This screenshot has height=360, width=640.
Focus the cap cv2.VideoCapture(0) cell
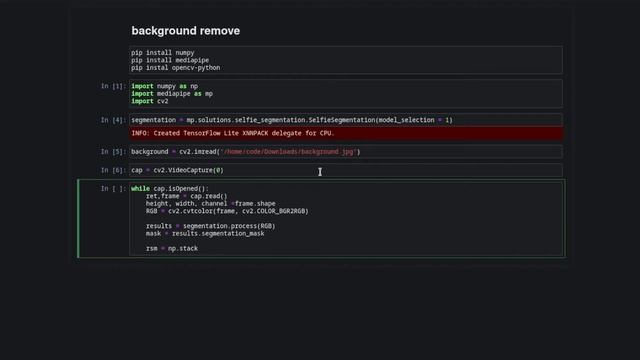pos(346,170)
